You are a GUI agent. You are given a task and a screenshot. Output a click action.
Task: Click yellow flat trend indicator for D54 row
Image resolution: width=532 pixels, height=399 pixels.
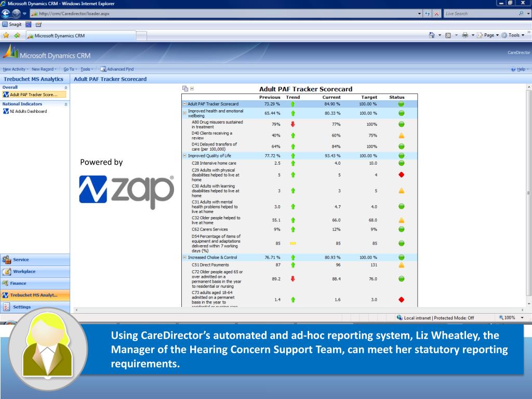pyautogui.click(x=293, y=243)
